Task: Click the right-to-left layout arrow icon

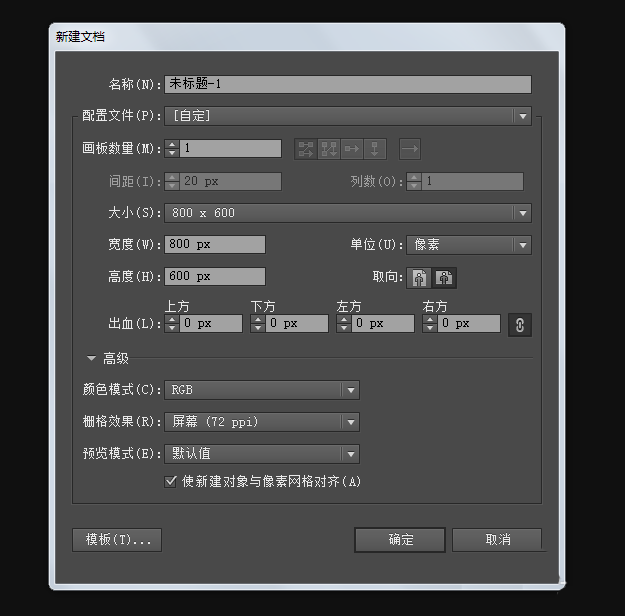Action: point(410,149)
